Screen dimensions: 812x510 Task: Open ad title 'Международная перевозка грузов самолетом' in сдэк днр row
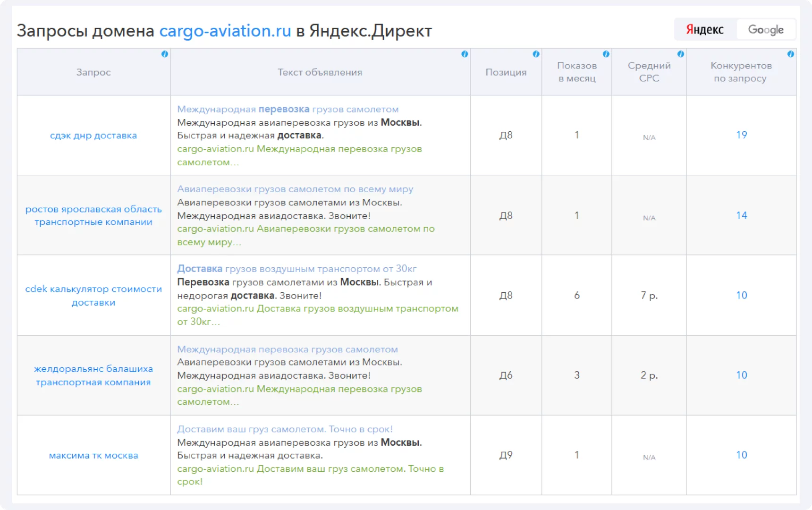(288, 109)
